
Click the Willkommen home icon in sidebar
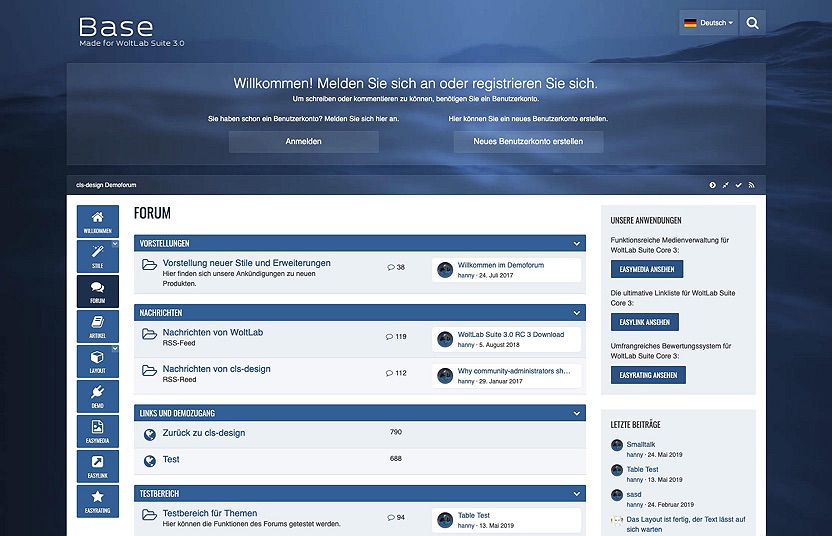coord(97,222)
